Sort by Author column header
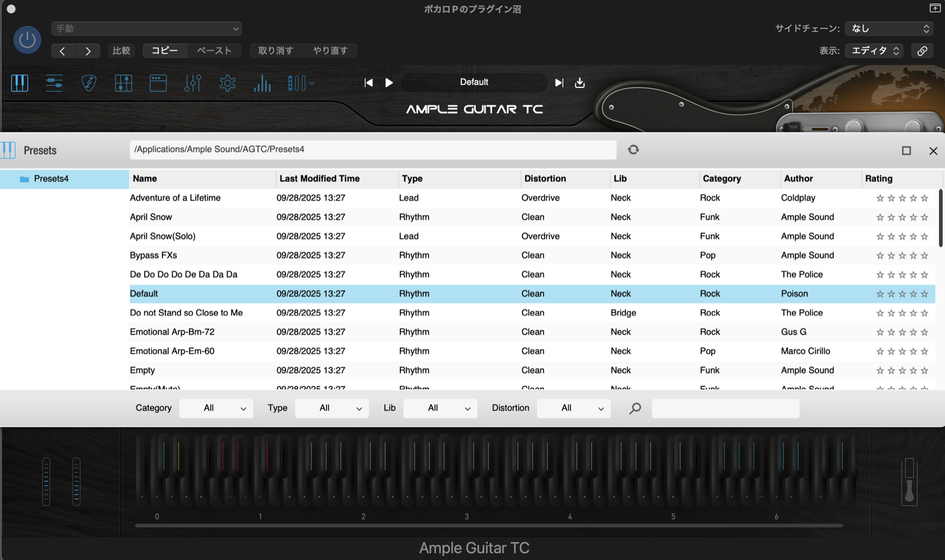This screenshot has width=945, height=560. click(x=821, y=178)
